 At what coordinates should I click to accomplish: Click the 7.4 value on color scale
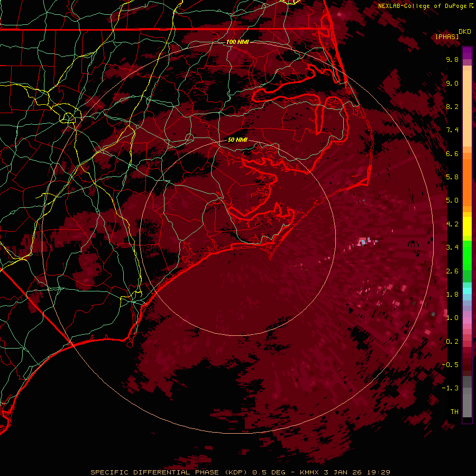coord(452,130)
